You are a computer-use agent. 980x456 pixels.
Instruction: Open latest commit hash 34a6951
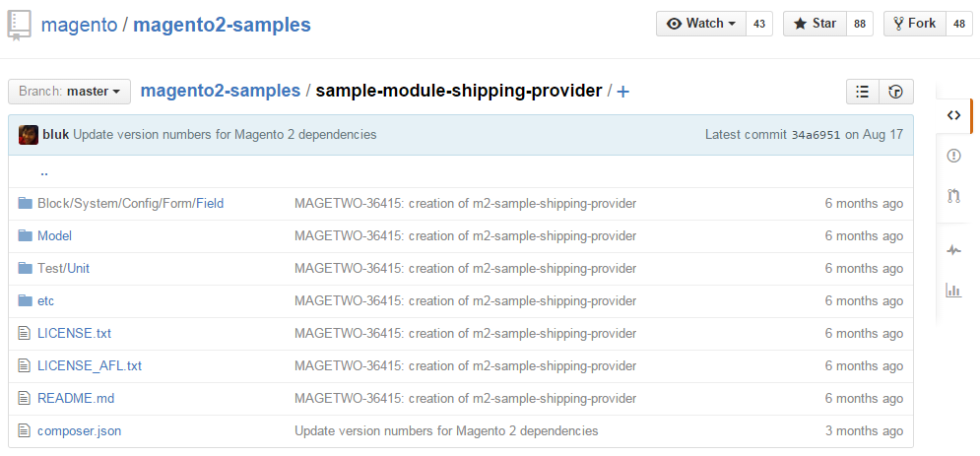(816, 135)
